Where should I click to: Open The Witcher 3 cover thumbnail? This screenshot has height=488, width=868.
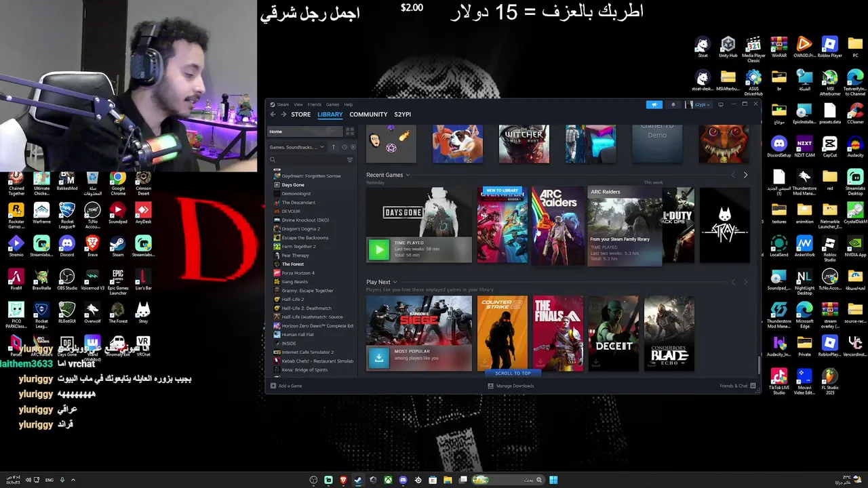click(x=524, y=144)
